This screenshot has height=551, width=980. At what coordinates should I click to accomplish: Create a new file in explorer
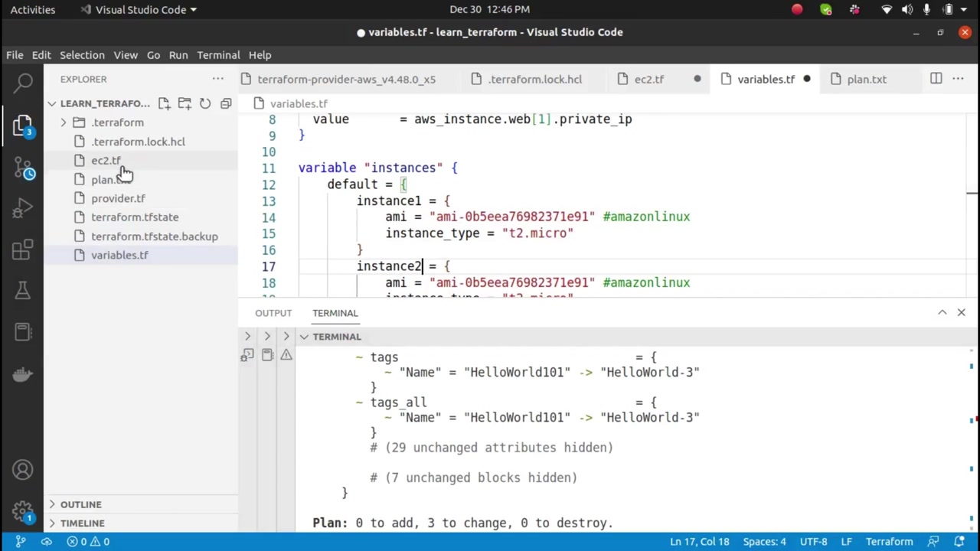pyautogui.click(x=165, y=103)
